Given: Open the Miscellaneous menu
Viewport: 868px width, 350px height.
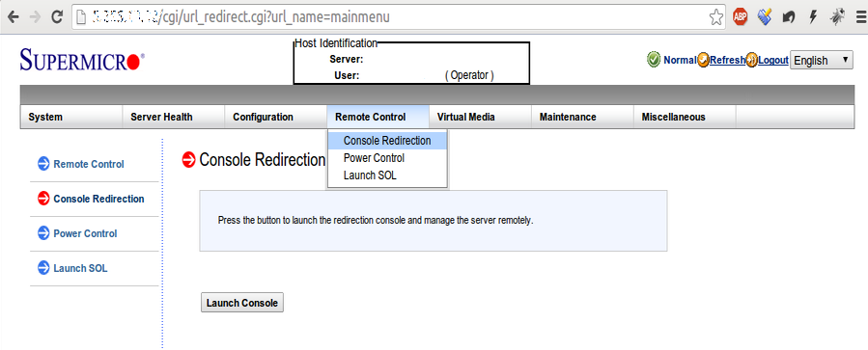Looking at the screenshot, I should pyautogui.click(x=685, y=118).
